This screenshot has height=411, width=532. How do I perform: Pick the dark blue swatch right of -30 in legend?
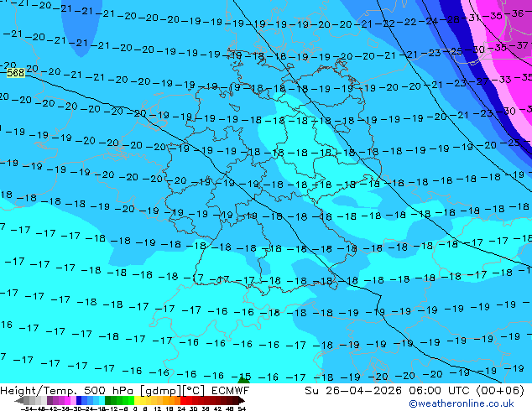[79, 400]
